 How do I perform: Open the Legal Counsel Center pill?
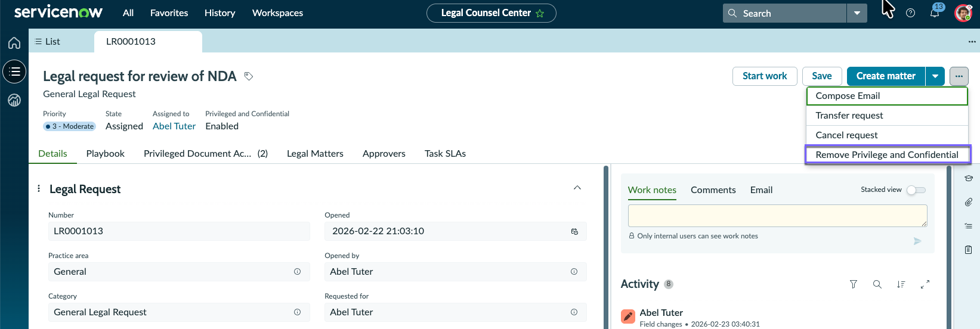pyautogui.click(x=491, y=13)
